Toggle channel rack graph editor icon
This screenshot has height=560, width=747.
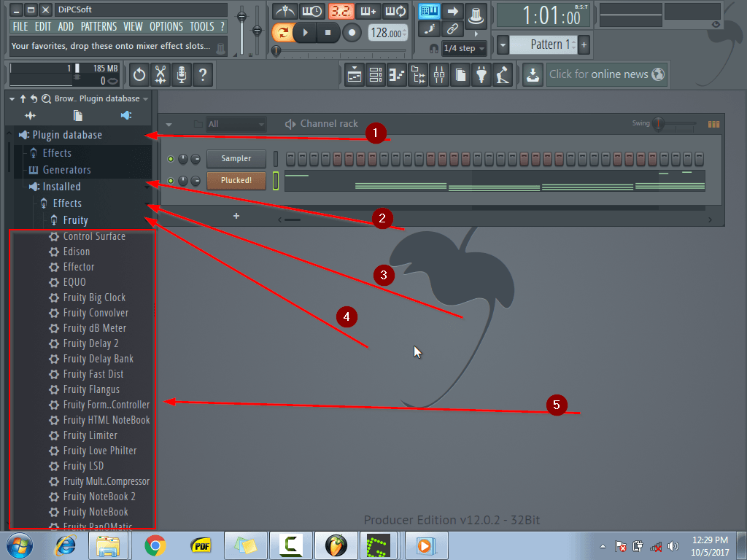pos(713,124)
